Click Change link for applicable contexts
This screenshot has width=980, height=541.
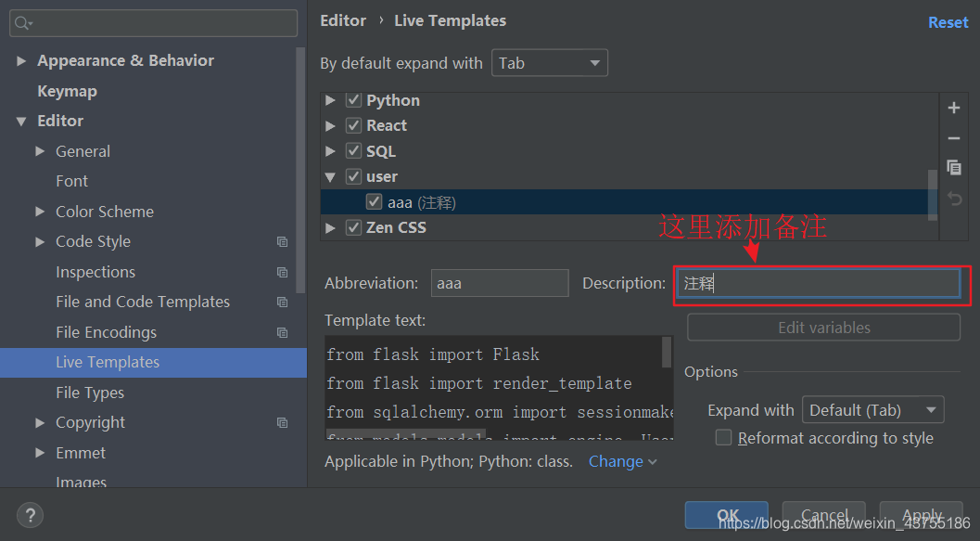click(622, 461)
